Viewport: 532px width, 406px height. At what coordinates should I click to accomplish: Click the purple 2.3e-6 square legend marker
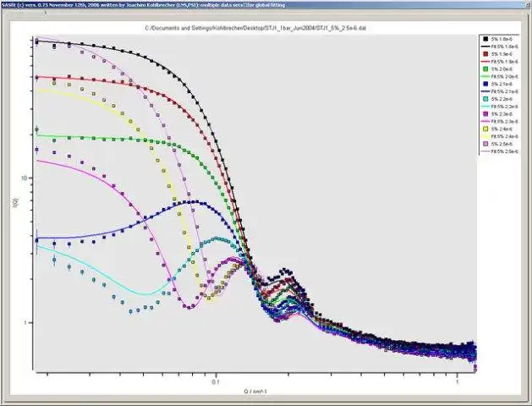click(485, 114)
